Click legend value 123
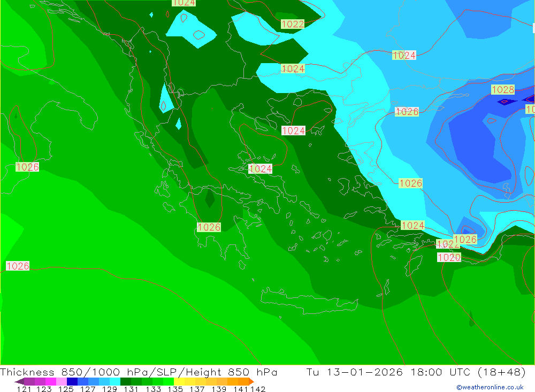Viewport: 535px width, 392px height. pyautogui.click(x=44, y=389)
